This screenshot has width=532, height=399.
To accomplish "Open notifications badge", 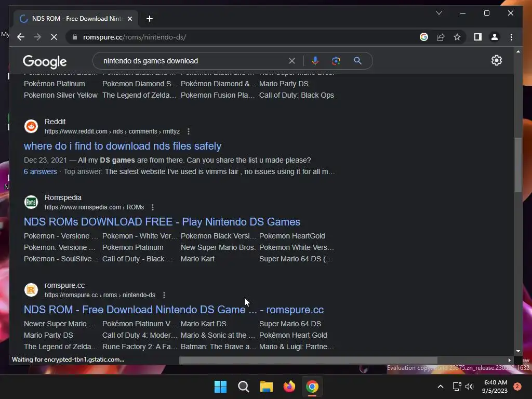I will [517, 387].
